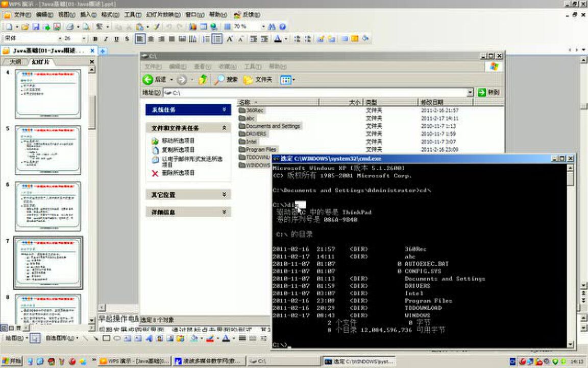Select the rectangle drawing tool

pyautogui.click(x=106, y=338)
